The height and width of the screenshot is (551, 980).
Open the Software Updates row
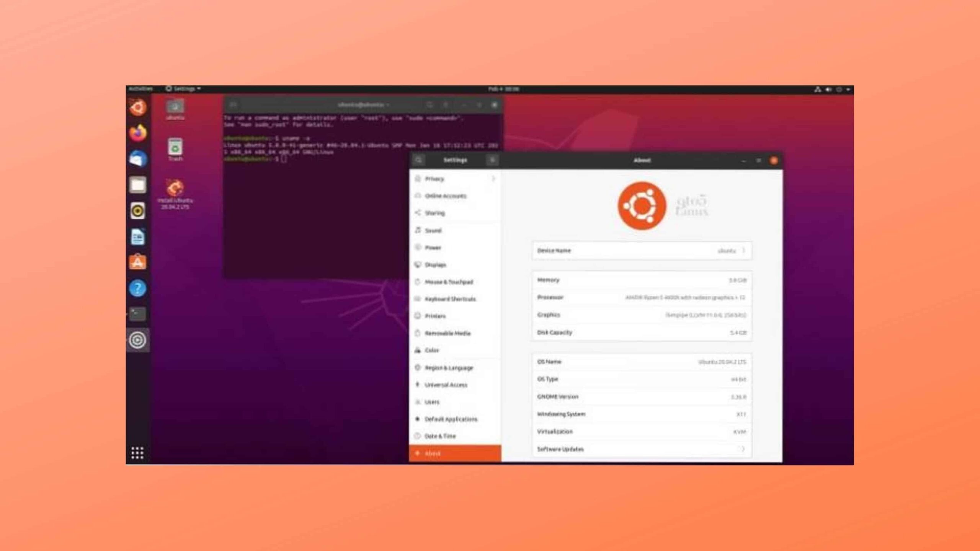pos(642,449)
